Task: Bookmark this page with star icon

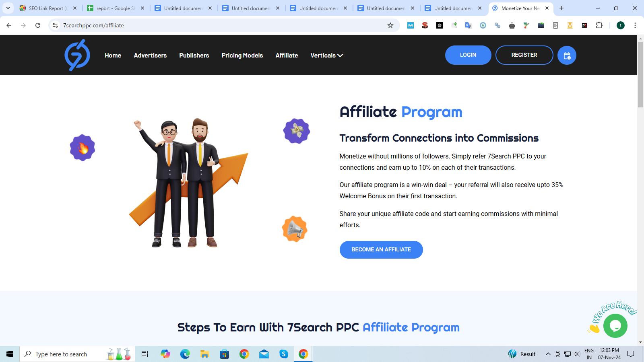Action: tap(390, 25)
